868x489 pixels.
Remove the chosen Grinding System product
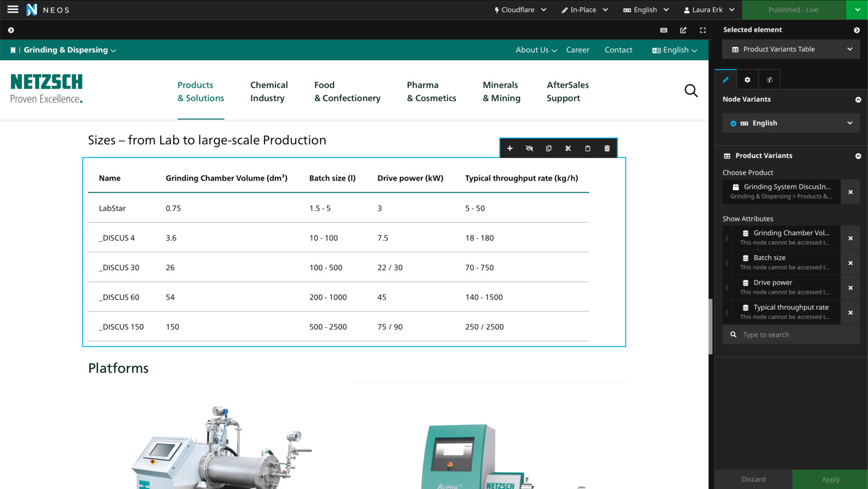click(850, 192)
